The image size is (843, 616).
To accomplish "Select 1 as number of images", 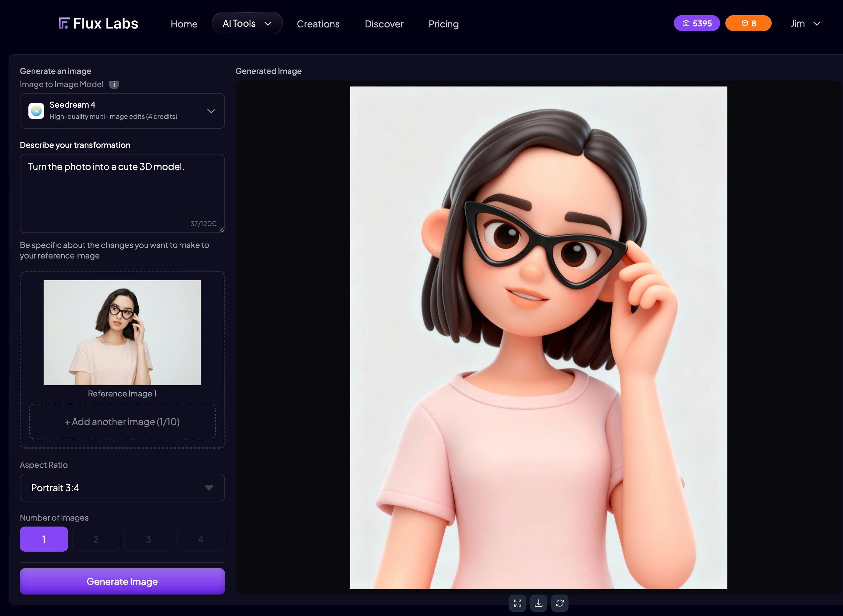I will coord(44,539).
